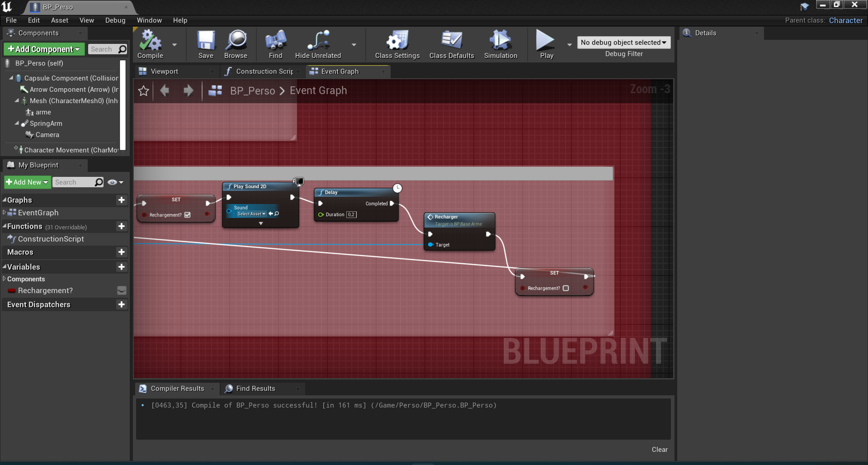This screenshot has width=868, height=465.
Task: Switch to the Find Results tab
Action: pyautogui.click(x=255, y=389)
